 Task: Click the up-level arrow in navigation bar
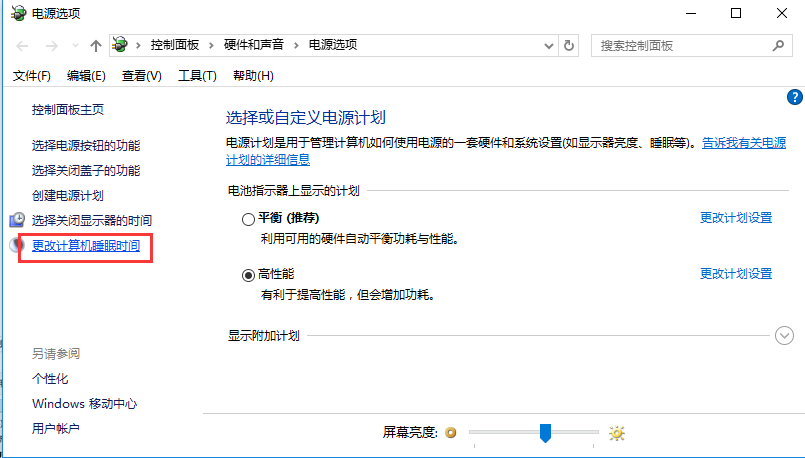pyautogui.click(x=96, y=46)
